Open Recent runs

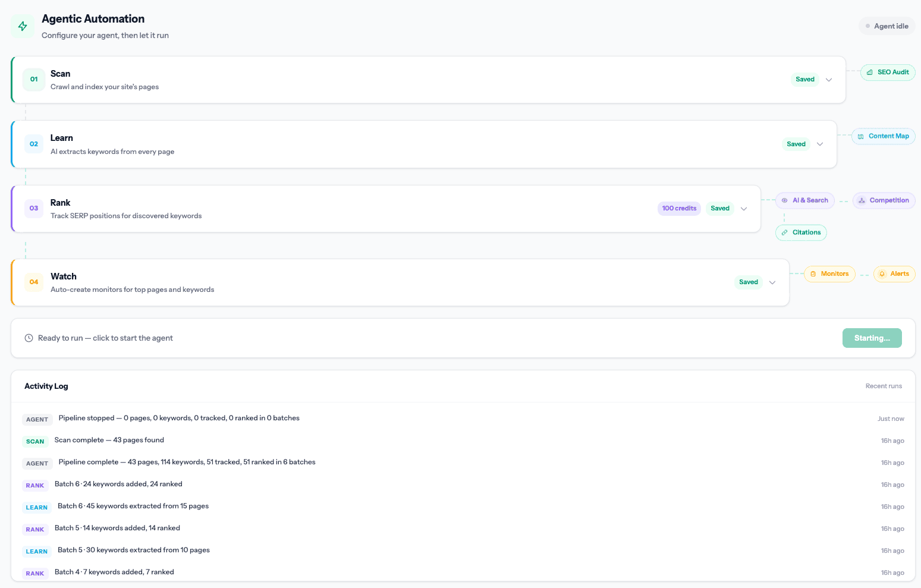pyautogui.click(x=884, y=386)
